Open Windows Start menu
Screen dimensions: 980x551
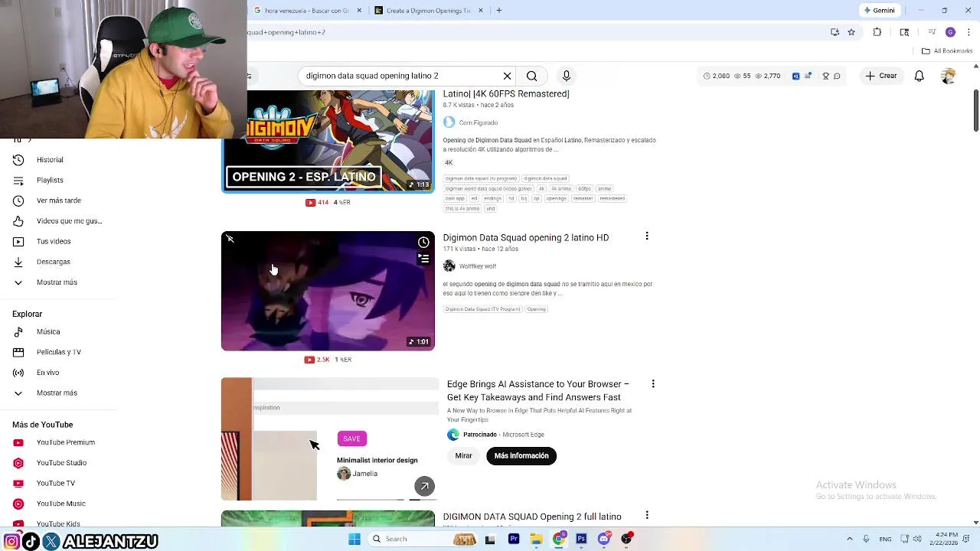(x=354, y=539)
